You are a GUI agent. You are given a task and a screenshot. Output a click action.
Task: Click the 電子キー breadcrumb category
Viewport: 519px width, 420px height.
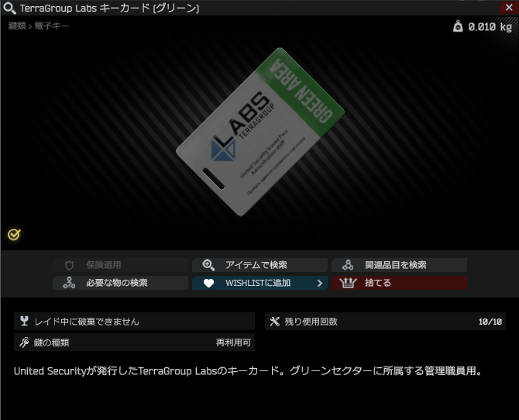point(52,26)
